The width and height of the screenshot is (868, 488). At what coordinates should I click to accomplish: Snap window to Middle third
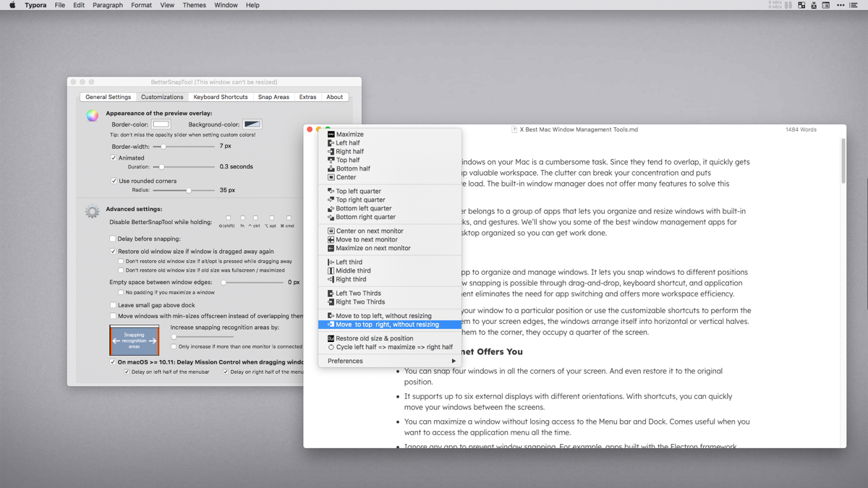coord(389,270)
